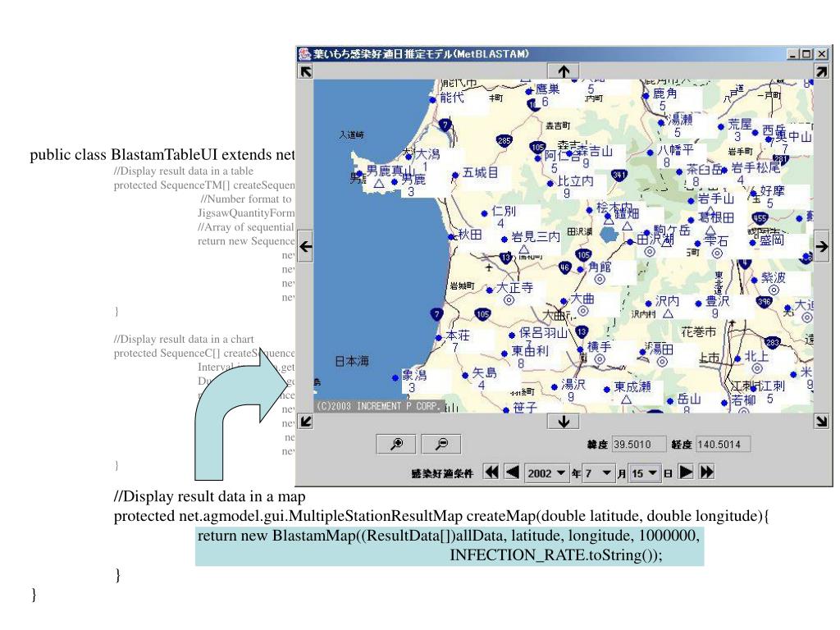The height and width of the screenshot is (630, 840).
Task: Click the longitude field showing 140.5014
Action: pos(723,444)
